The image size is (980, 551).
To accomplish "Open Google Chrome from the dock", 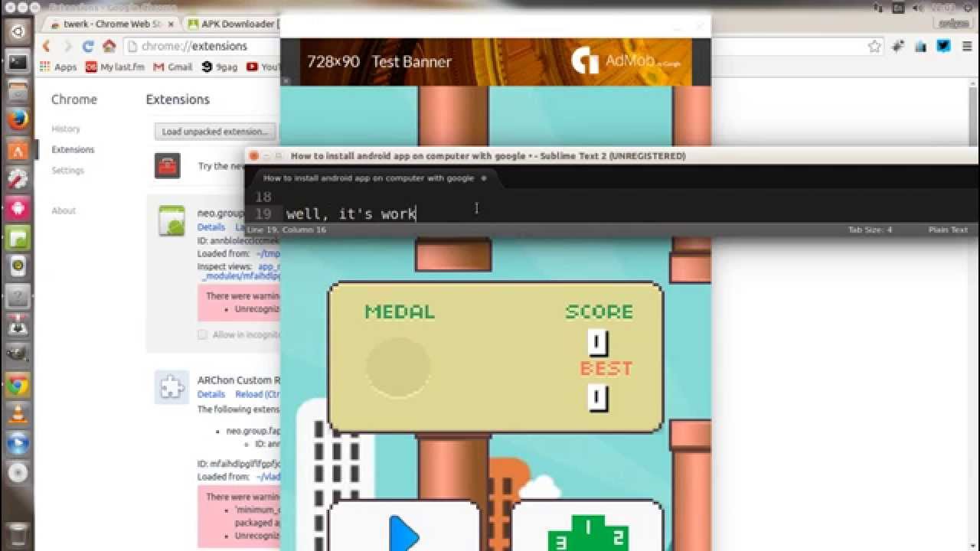I will pyautogui.click(x=18, y=385).
